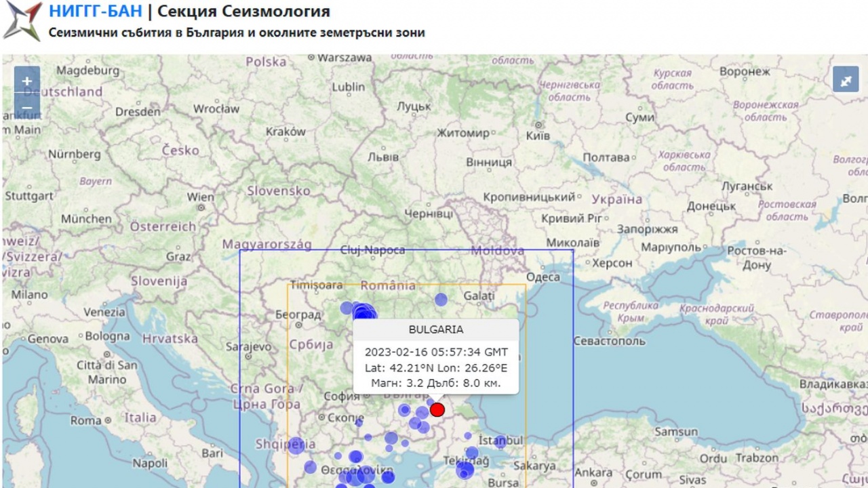This screenshot has width=868, height=488.
Task: Click the София city label on map
Action: pyautogui.click(x=342, y=396)
